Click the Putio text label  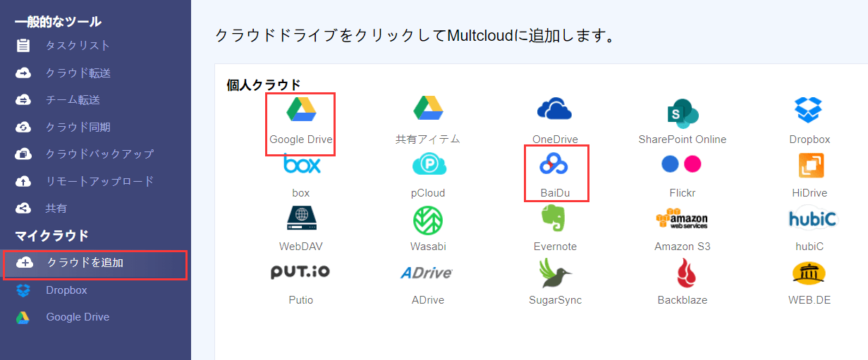(x=301, y=300)
